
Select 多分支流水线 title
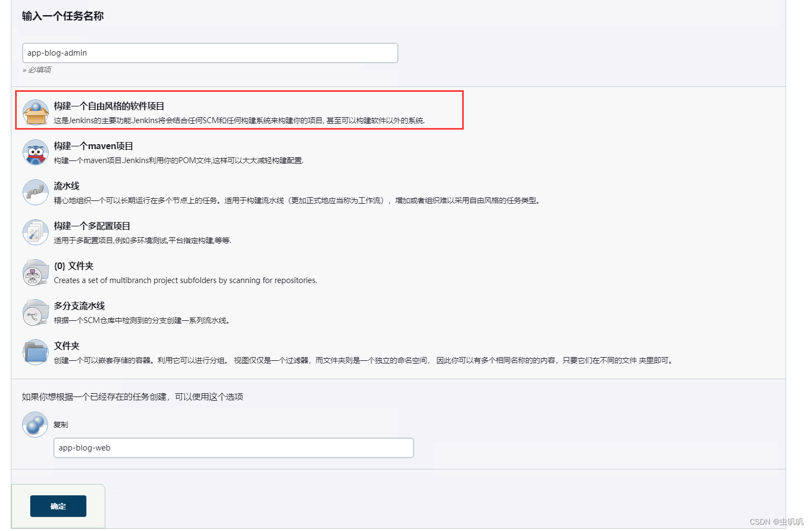tap(79, 306)
